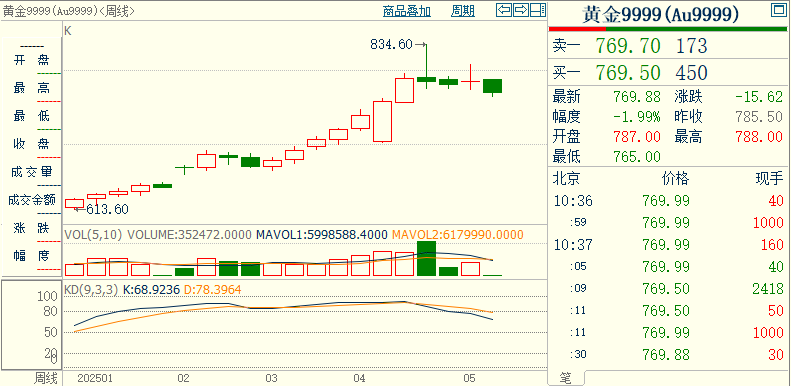Click the tallest green volume bar
Image resolution: width=791 pixels, height=386 pixels.
click(x=426, y=258)
